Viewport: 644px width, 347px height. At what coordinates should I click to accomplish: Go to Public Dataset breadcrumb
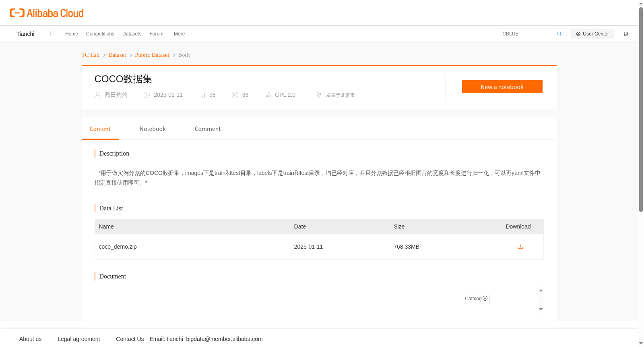coord(152,55)
